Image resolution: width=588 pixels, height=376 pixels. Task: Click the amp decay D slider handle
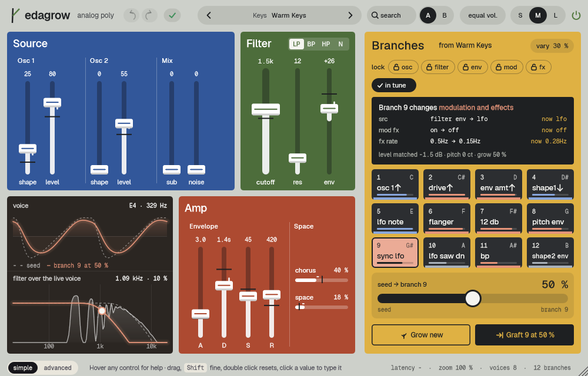coord(224,286)
